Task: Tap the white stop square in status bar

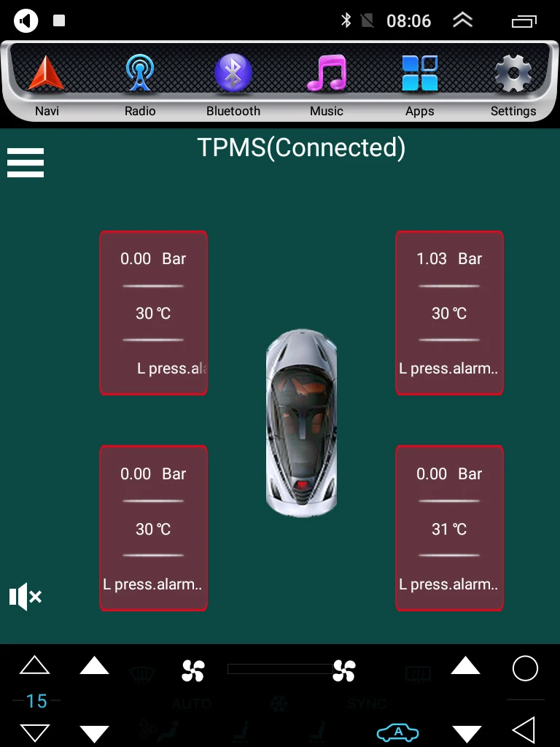Action: point(59,20)
